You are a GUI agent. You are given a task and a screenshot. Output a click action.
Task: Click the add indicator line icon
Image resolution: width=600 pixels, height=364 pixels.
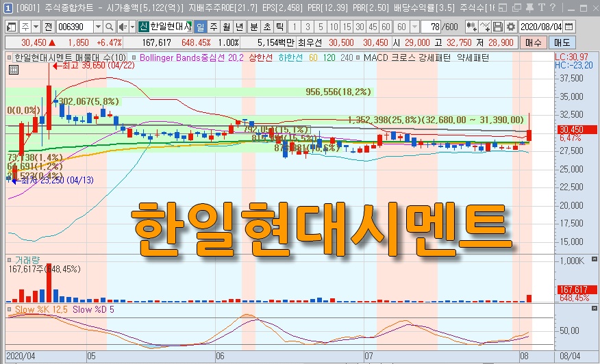485,27
